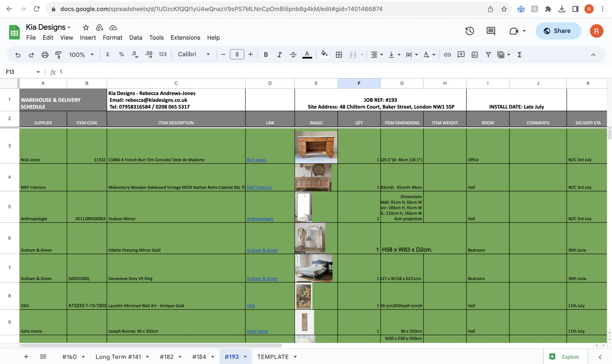Viewport: 612px width, 364px height.
Task: Click the Share button
Action: click(558, 31)
